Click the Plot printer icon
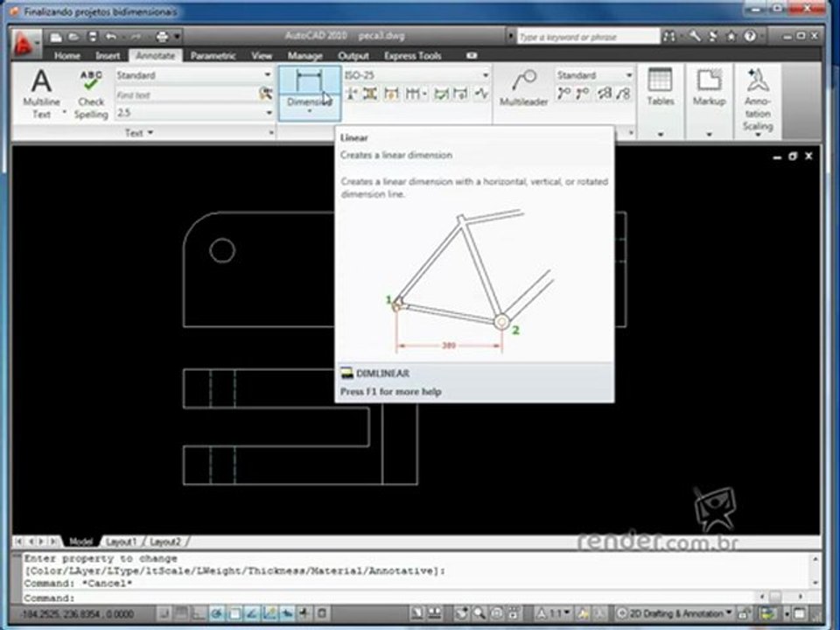Viewport: 840px width, 630px height. point(162,37)
